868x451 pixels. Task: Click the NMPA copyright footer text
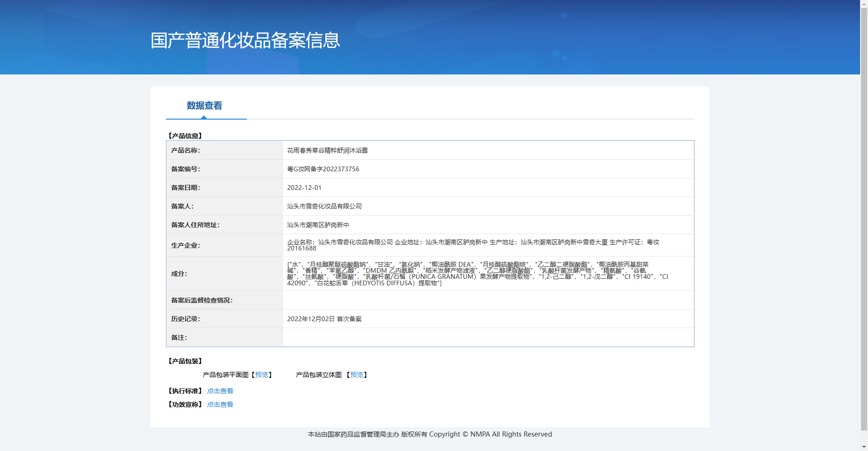pyautogui.click(x=430, y=434)
